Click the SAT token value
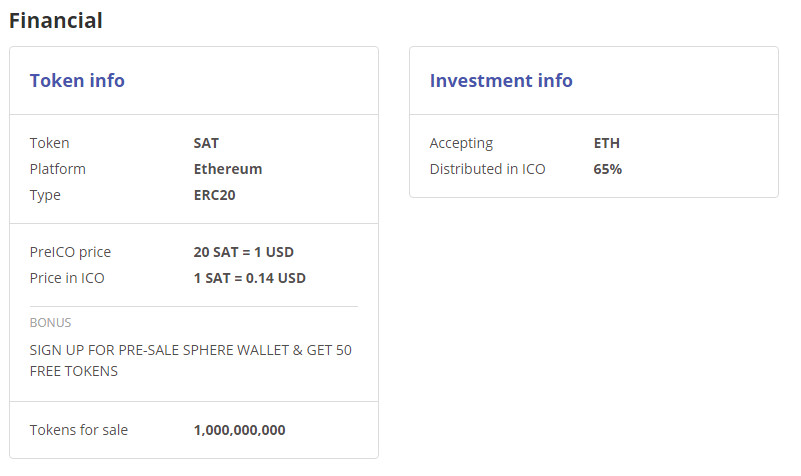This screenshot has width=801, height=476. click(x=206, y=143)
